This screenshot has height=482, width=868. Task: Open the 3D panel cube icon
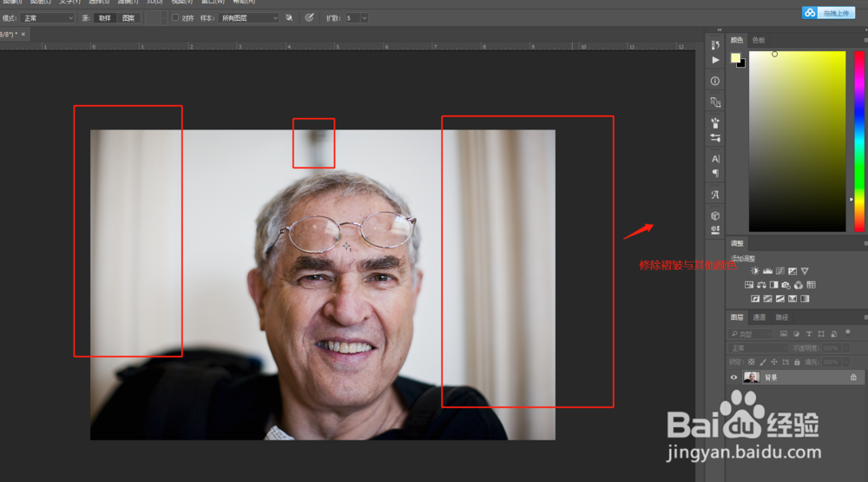point(715,215)
